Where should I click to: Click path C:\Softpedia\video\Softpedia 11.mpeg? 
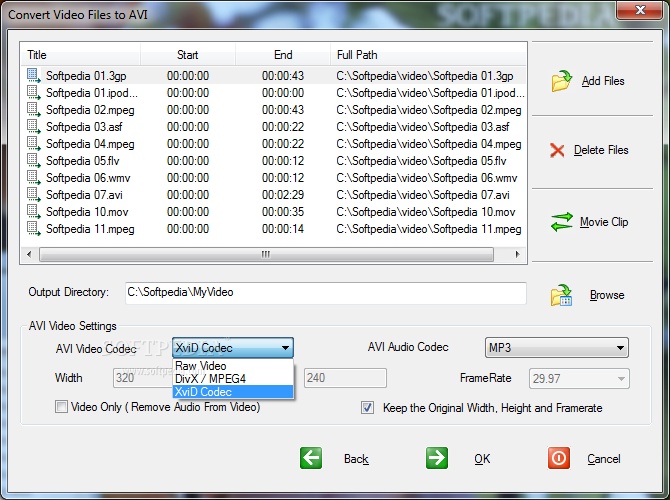click(x=429, y=229)
